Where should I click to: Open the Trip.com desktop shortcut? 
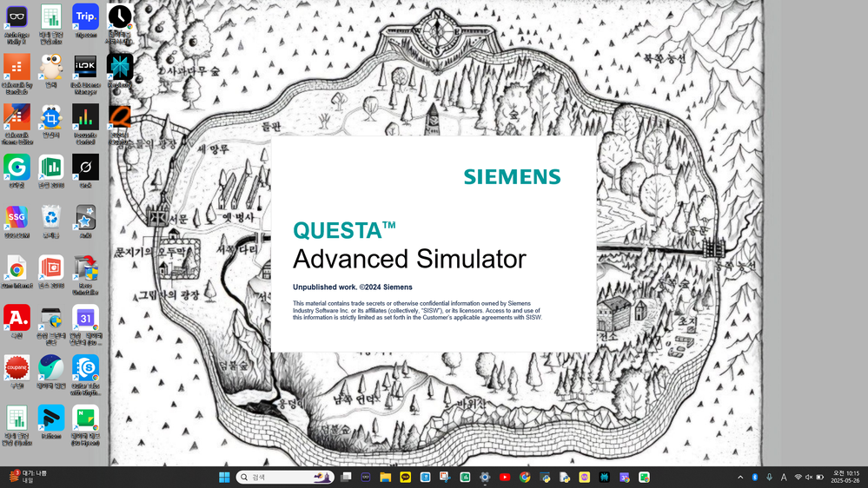[x=85, y=21]
